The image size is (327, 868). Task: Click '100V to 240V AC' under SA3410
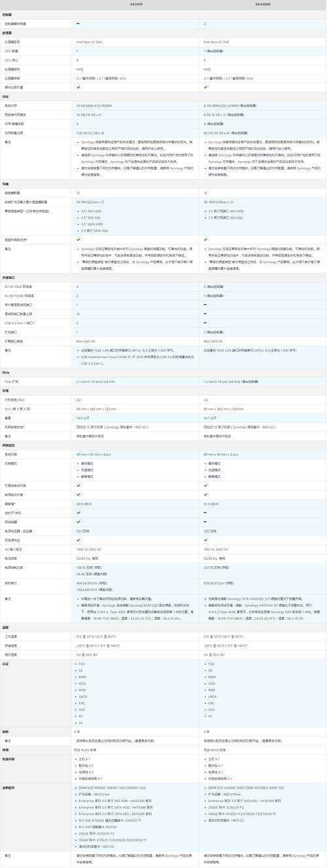coord(88,549)
